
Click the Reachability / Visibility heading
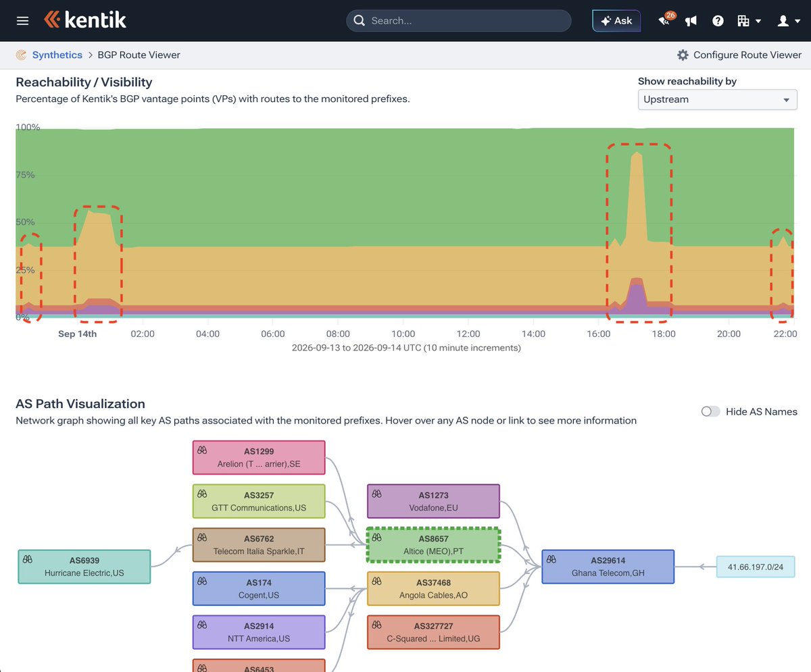point(84,82)
